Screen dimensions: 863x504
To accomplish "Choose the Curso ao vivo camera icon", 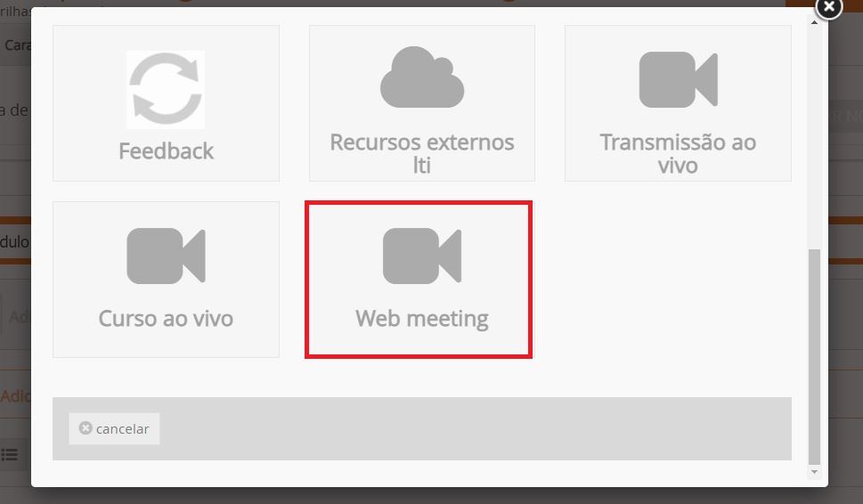I will click(x=166, y=256).
